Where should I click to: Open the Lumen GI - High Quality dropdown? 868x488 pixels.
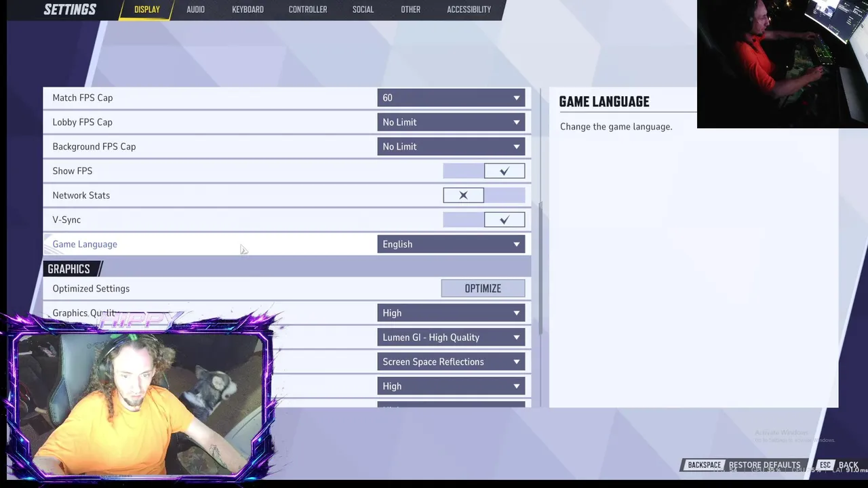pos(451,338)
